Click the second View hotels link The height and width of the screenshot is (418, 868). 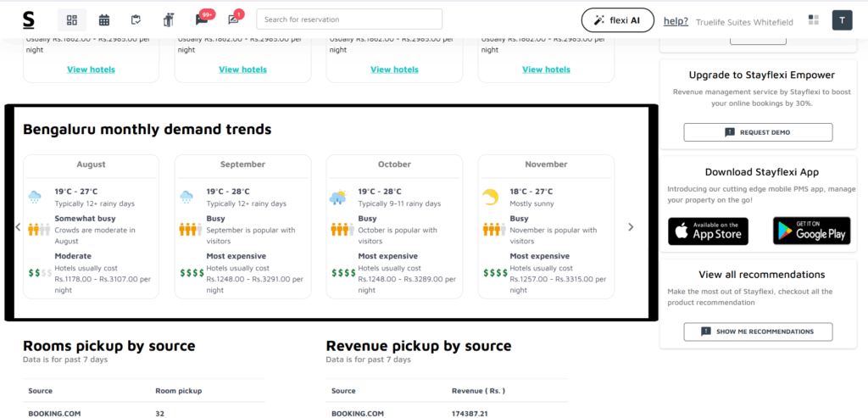[x=243, y=70]
